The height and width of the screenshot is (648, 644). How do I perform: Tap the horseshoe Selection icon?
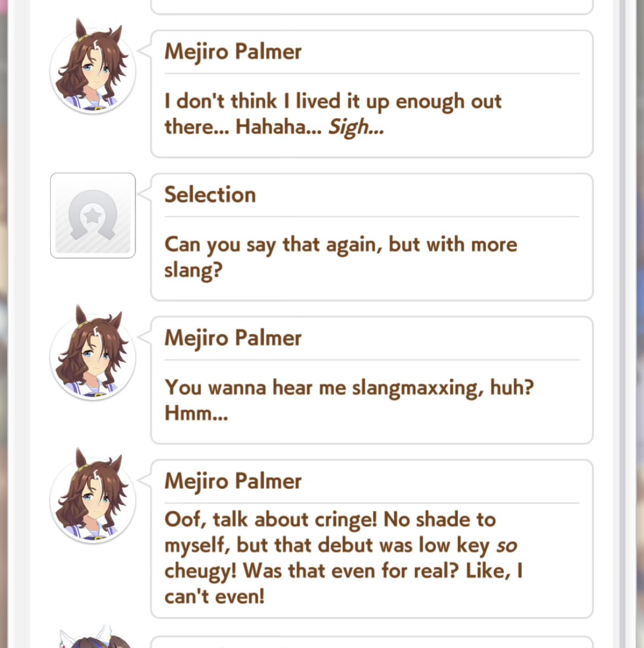tap(93, 215)
